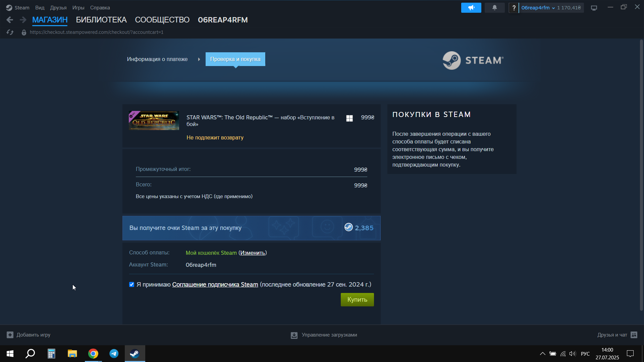
Task: Switch to Big Picture mode icon
Action: pos(594,8)
